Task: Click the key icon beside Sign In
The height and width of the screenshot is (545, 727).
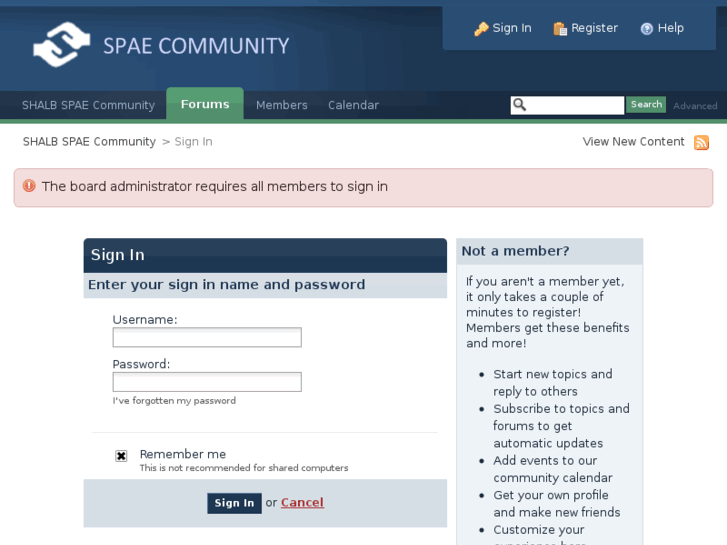Action: click(481, 29)
